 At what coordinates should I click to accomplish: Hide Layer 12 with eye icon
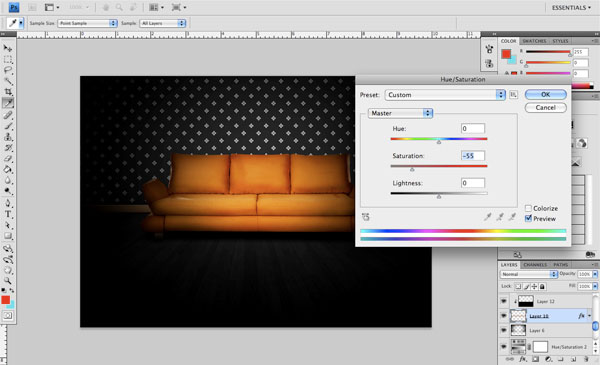click(504, 301)
